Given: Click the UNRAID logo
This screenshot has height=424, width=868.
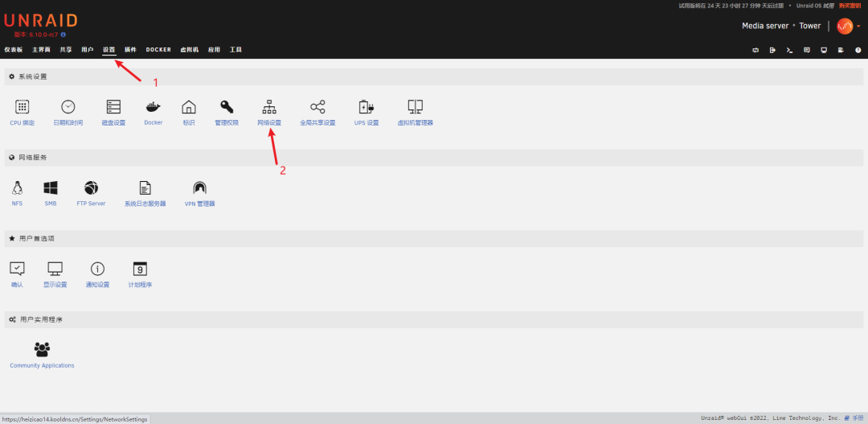Looking at the screenshot, I should click(x=41, y=20).
